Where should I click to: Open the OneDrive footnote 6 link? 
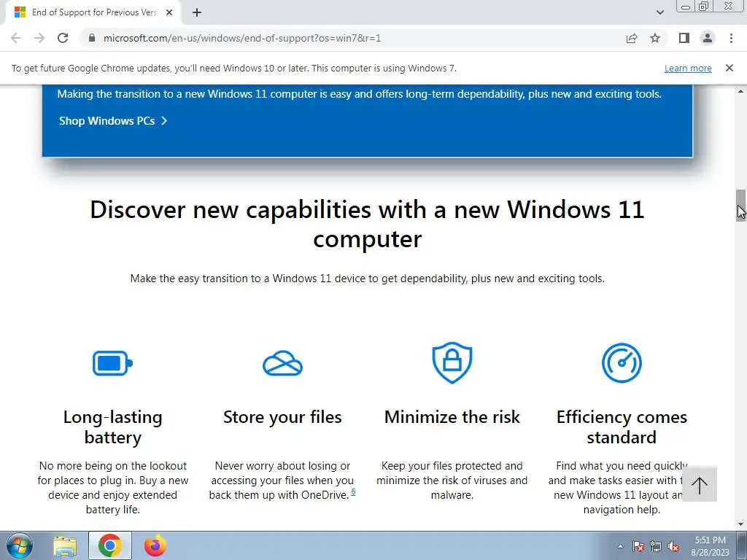coord(353,492)
